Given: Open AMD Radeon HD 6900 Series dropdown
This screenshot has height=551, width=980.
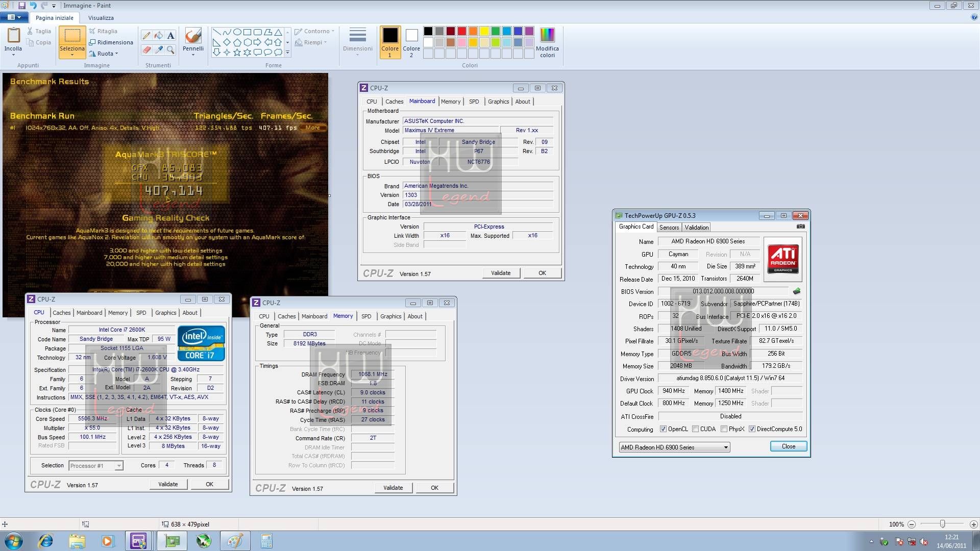Looking at the screenshot, I should [x=674, y=447].
